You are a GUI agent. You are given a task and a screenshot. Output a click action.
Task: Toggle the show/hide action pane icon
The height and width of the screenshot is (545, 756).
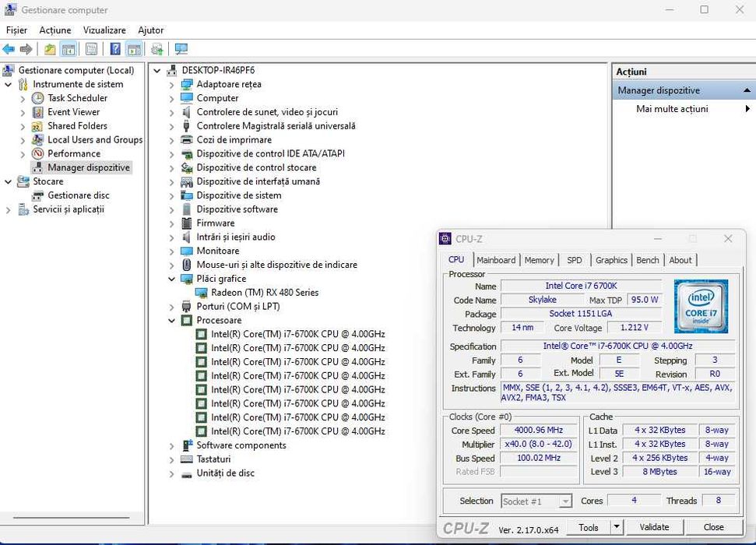pyautogui.click(x=134, y=49)
